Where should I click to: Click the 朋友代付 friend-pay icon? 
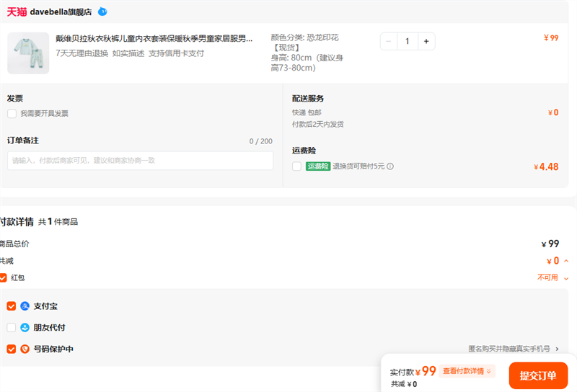[25, 328]
